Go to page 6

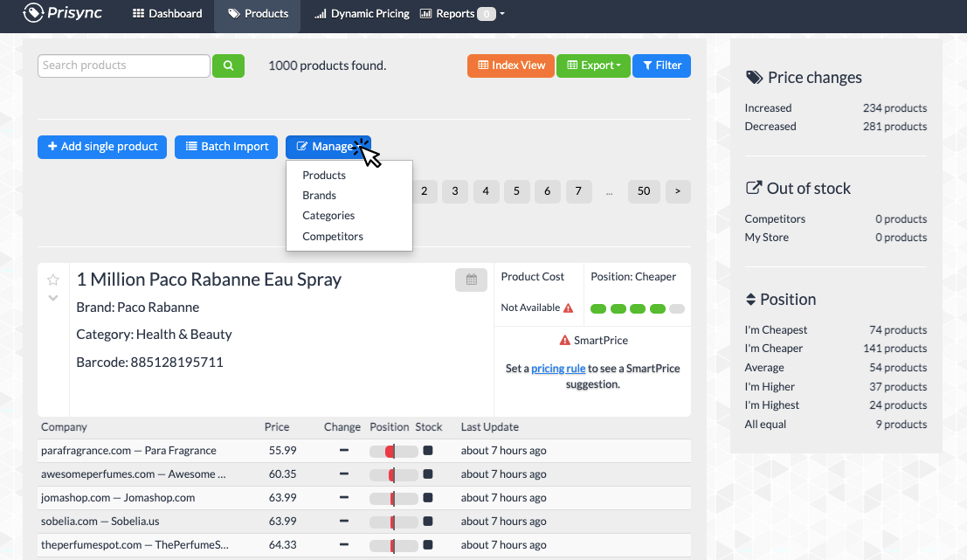coord(547,191)
